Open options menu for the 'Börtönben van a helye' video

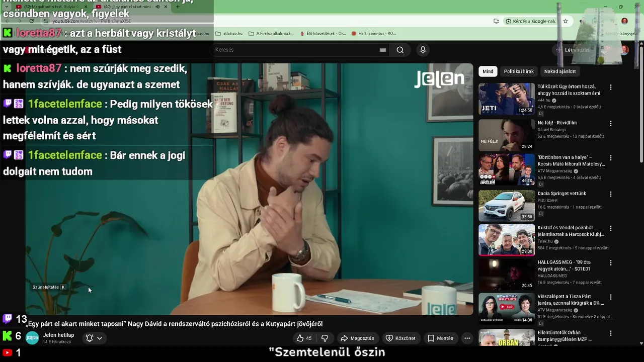(x=611, y=158)
